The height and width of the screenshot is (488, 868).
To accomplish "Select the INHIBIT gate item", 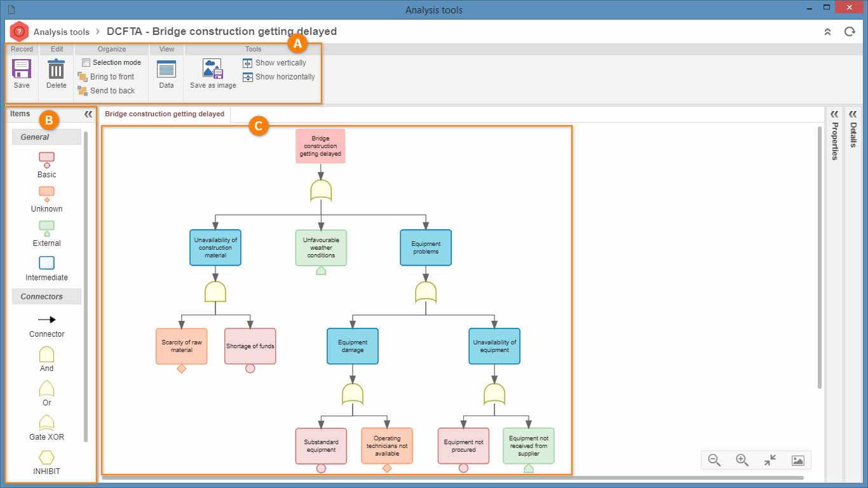I will click(47, 463).
